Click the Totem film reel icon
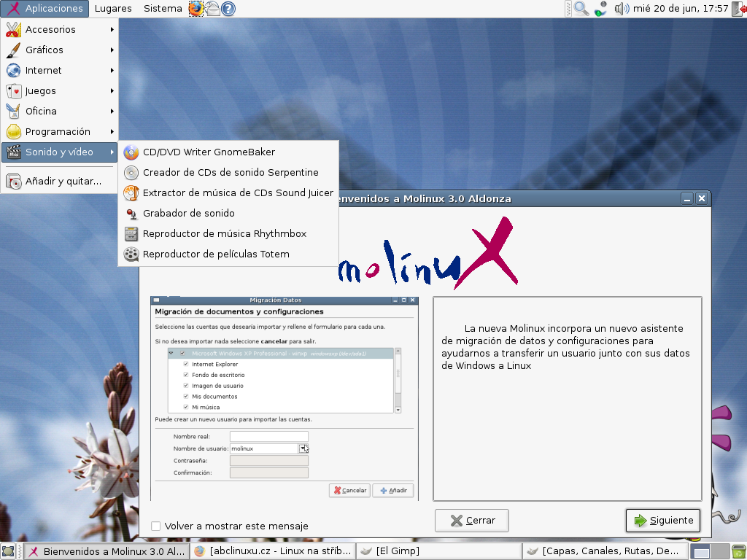Screen dimensions: 747x560 [131, 254]
